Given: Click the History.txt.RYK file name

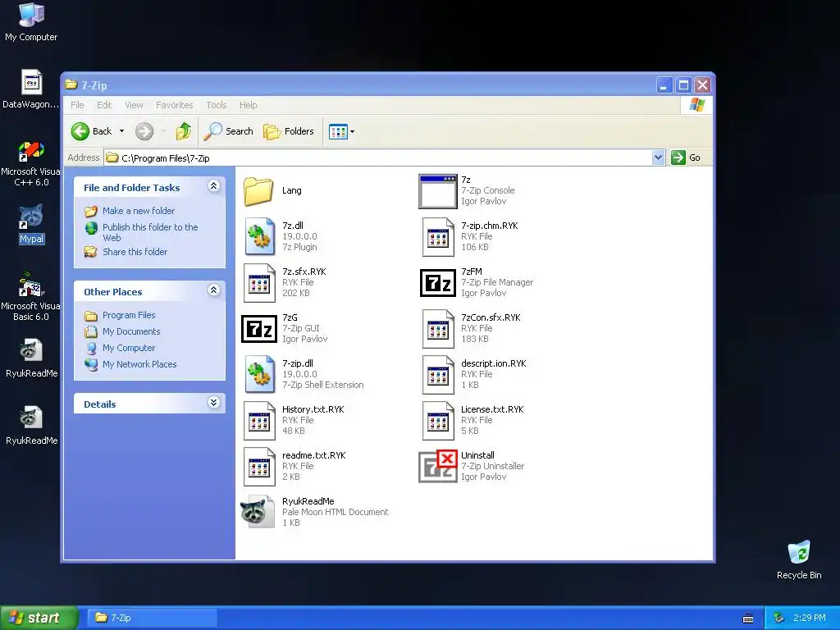Looking at the screenshot, I should tap(313, 409).
